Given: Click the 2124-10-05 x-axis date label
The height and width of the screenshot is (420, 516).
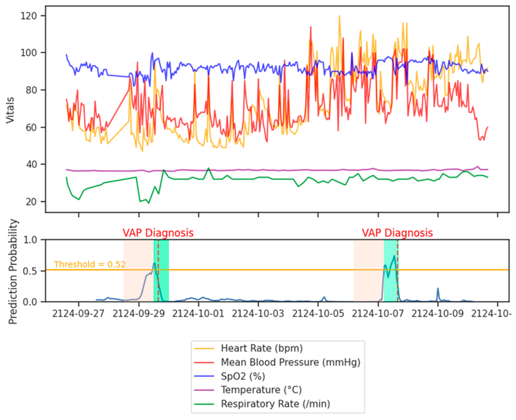Looking at the screenshot, I should point(318,314).
